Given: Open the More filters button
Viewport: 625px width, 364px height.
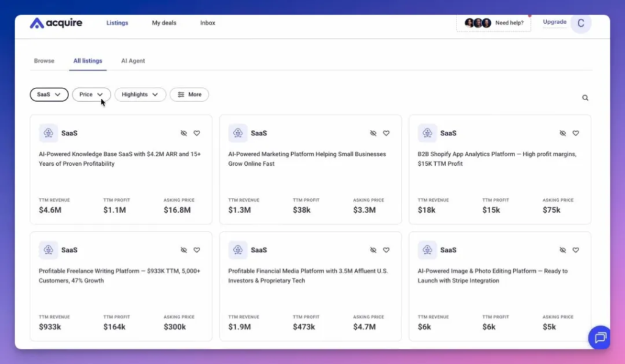Looking at the screenshot, I should 189,95.
